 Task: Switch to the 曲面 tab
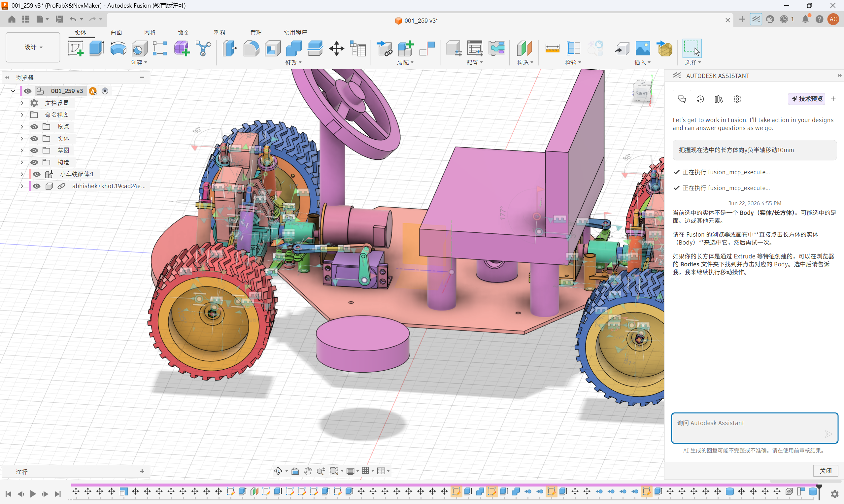(x=117, y=33)
